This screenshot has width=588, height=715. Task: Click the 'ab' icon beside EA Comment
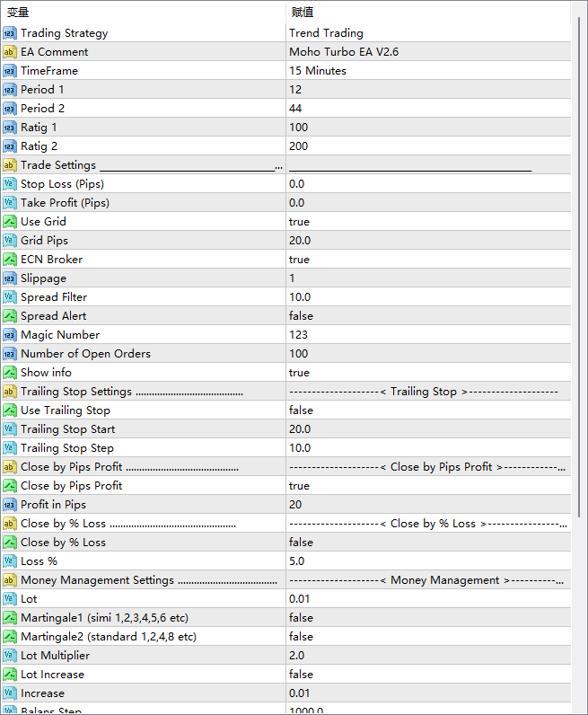tap(10, 52)
